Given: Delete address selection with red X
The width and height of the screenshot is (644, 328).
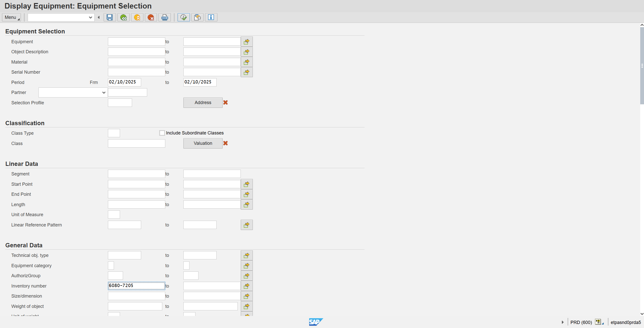Looking at the screenshot, I should click(225, 103).
